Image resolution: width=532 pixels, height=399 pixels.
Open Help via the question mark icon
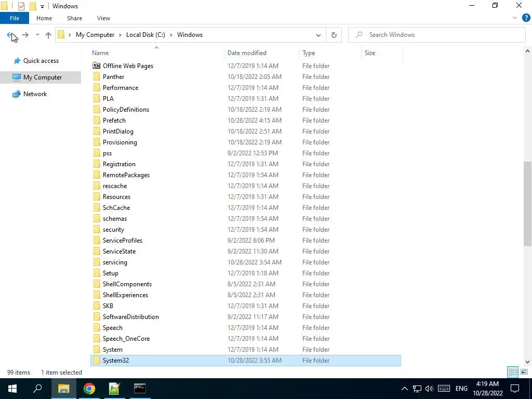tap(526, 18)
